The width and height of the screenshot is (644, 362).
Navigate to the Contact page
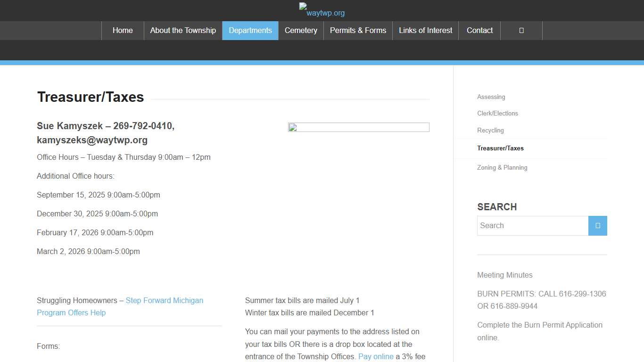[x=479, y=31]
